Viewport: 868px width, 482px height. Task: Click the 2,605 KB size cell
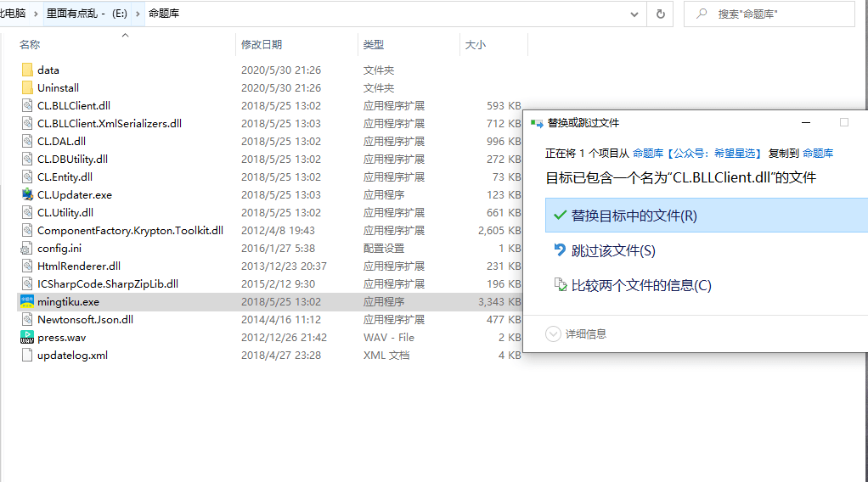tap(499, 231)
